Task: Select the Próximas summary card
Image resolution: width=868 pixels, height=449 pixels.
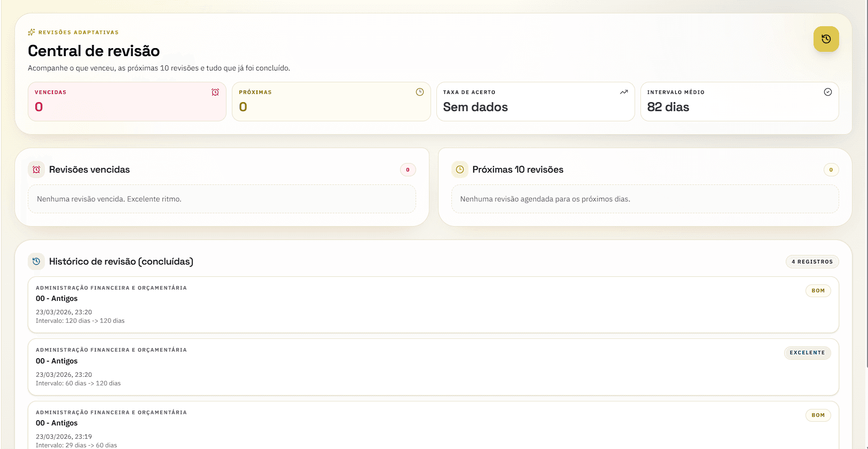Action: pyautogui.click(x=331, y=102)
